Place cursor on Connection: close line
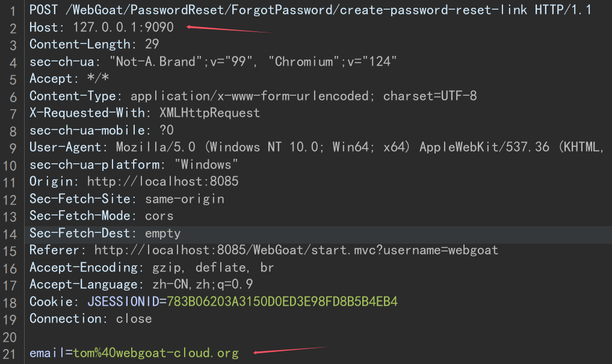The height and width of the screenshot is (364, 612). (90, 318)
